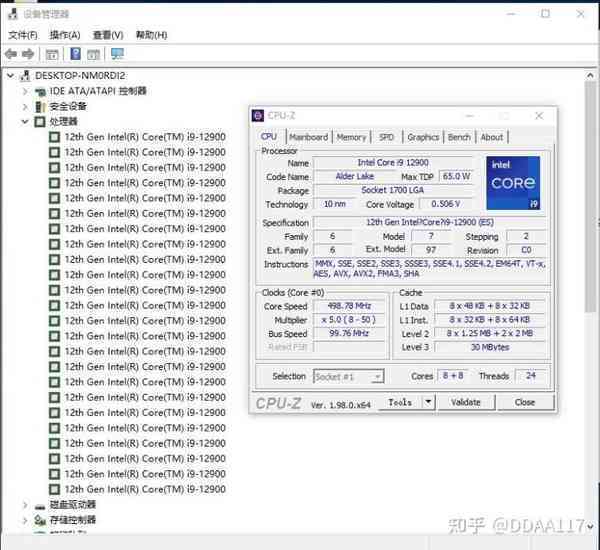Switch to the SPD tab
Screen dimensions: 600x550
point(386,137)
